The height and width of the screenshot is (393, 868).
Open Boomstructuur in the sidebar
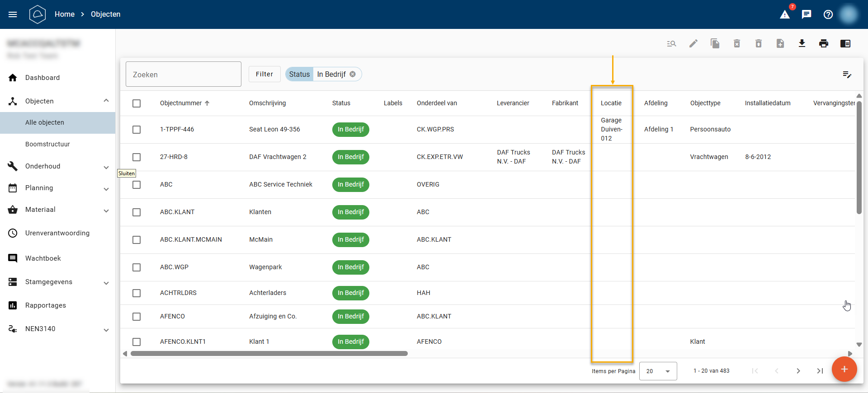pos(47,144)
